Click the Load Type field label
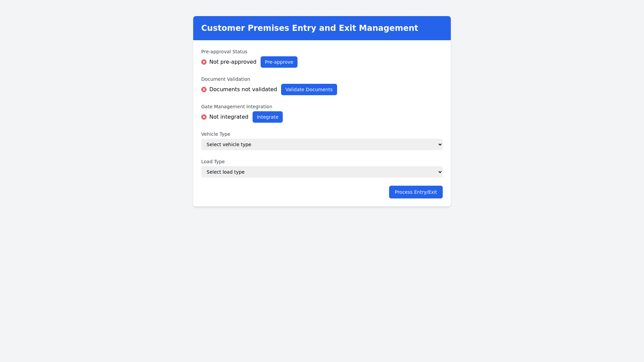 pos(213,162)
